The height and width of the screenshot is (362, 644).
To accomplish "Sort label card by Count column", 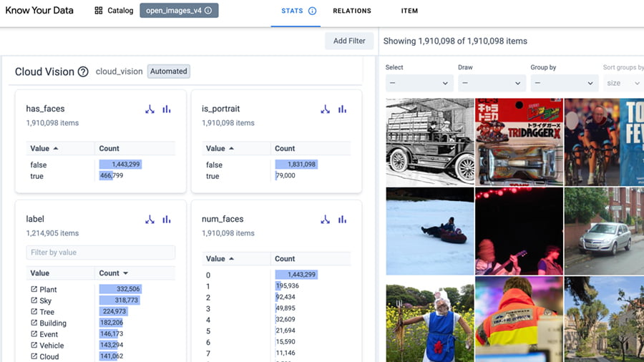I will (x=113, y=273).
